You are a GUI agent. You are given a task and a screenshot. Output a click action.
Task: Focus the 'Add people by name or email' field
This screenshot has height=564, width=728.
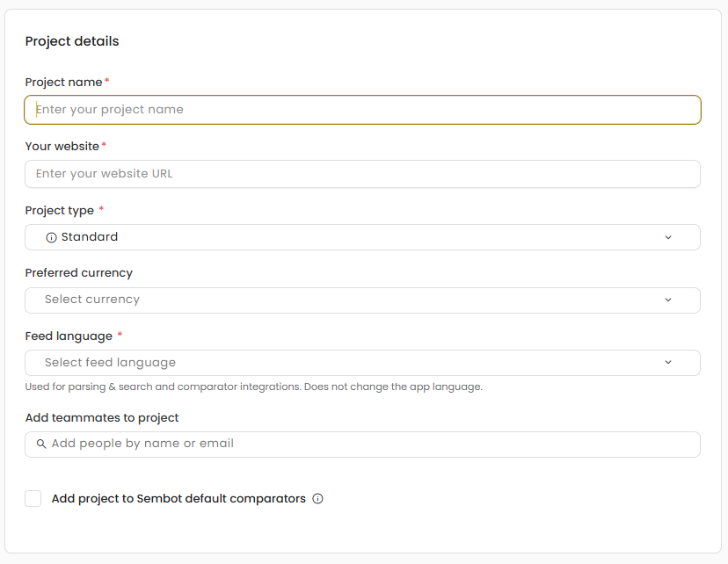(x=369, y=445)
